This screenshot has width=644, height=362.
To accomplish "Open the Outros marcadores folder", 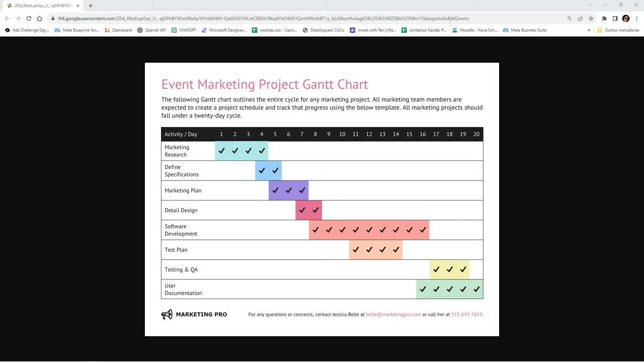I will pos(618,30).
